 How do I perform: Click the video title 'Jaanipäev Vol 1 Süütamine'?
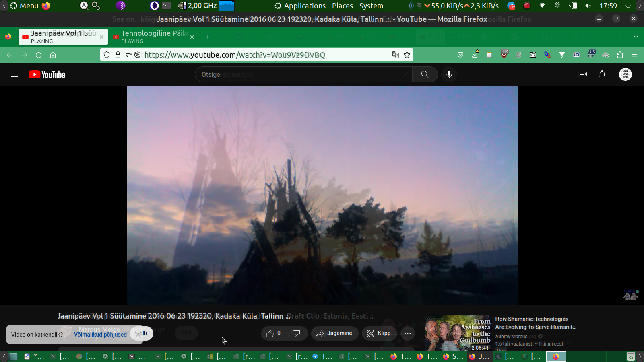(x=174, y=316)
